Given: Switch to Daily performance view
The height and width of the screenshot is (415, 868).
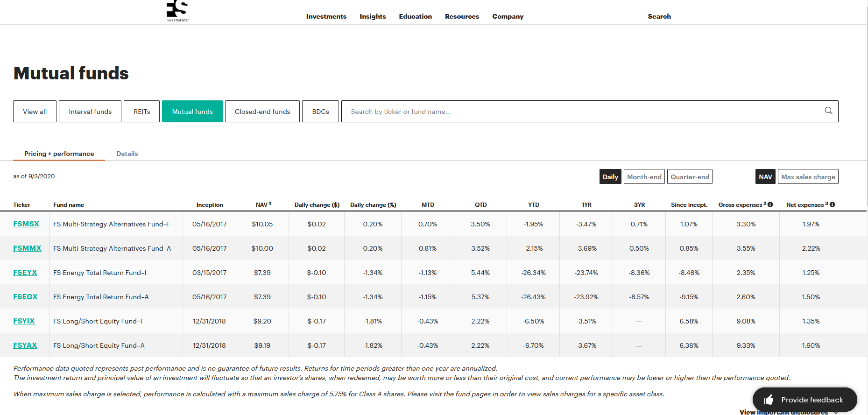Looking at the screenshot, I should [610, 176].
